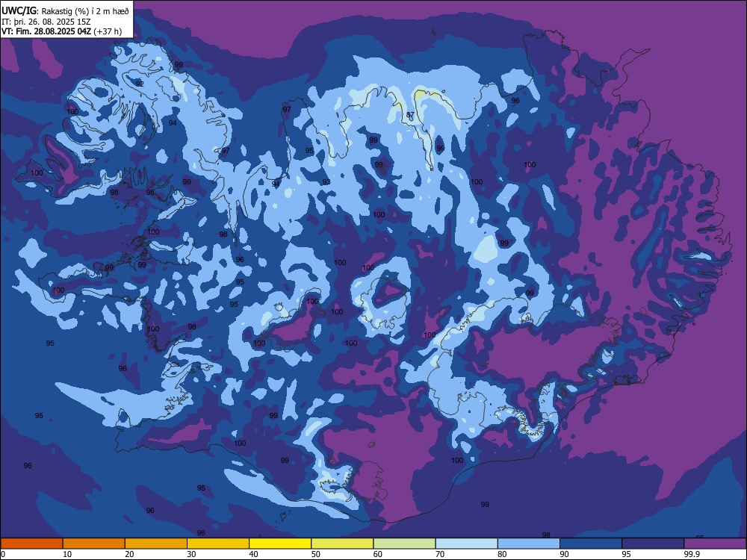Viewport: 747px width, 560px height.
Task: Select the bright yellow 40–50 legend swatch
Action: [280, 544]
